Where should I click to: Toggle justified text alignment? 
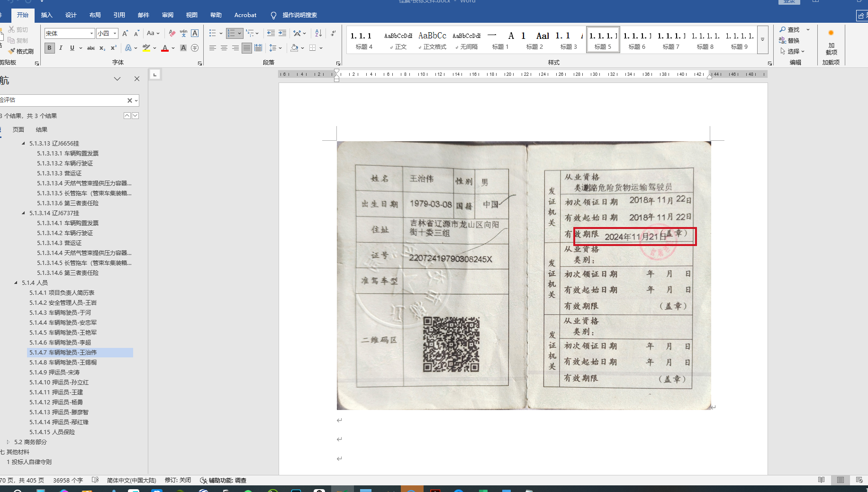(x=246, y=48)
